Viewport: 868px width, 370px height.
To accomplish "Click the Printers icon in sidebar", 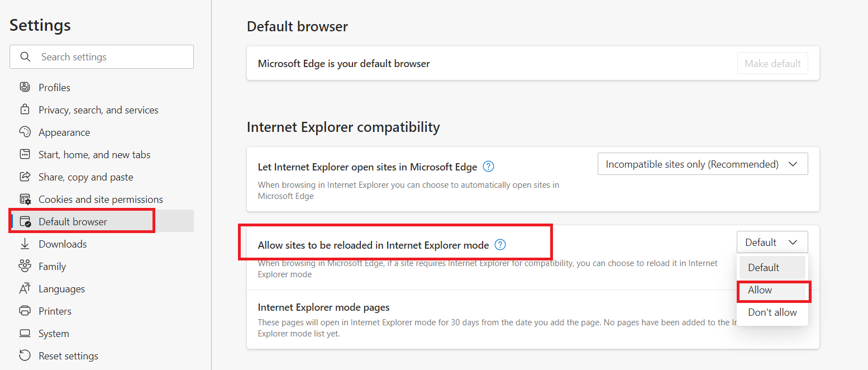I will (x=25, y=311).
